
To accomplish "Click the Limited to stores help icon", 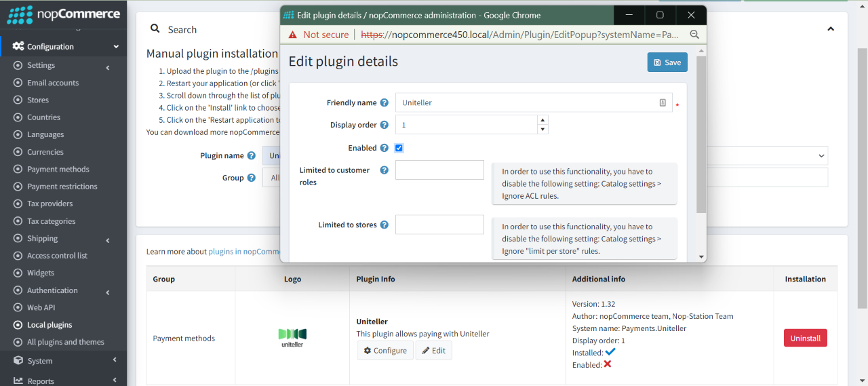I will (x=384, y=225).
